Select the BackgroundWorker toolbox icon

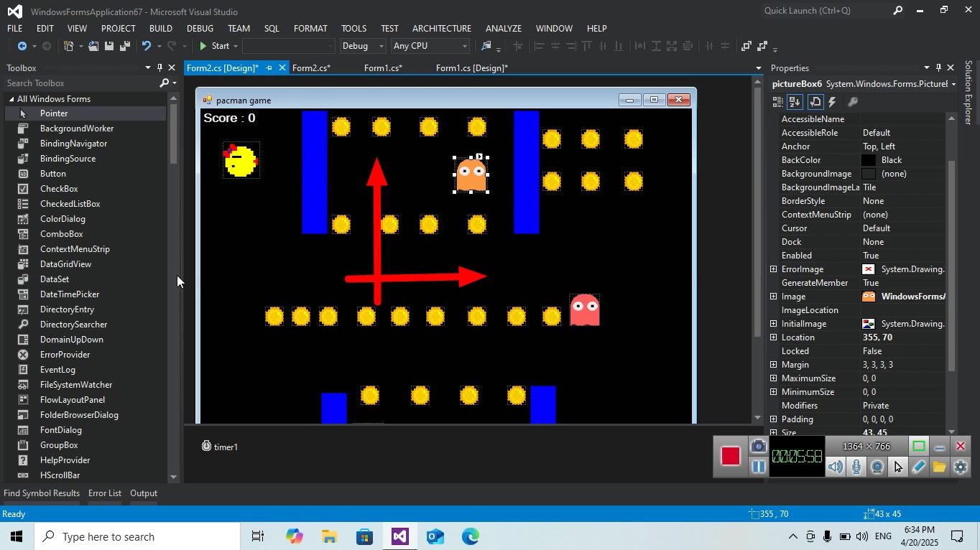(23, 129)
